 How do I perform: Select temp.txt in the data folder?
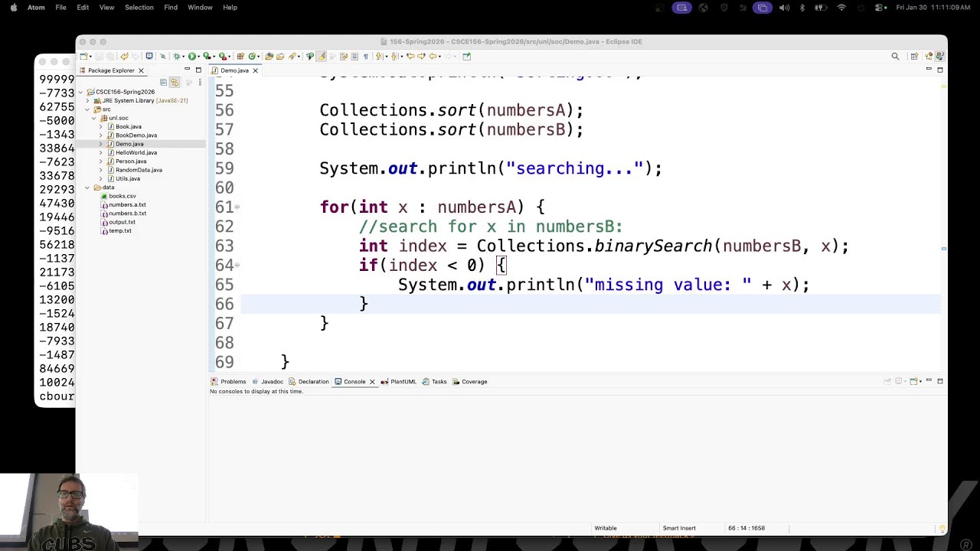120,230
